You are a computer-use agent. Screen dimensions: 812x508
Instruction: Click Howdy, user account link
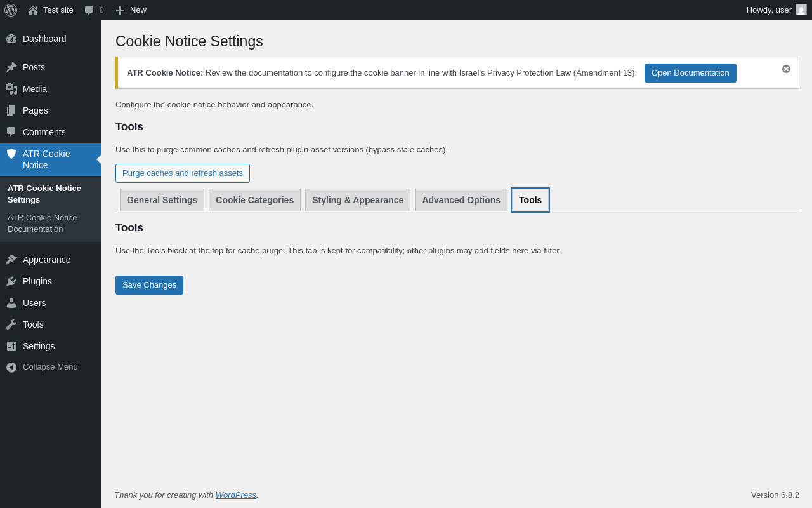pyautogui.click(x=769, y=10)
